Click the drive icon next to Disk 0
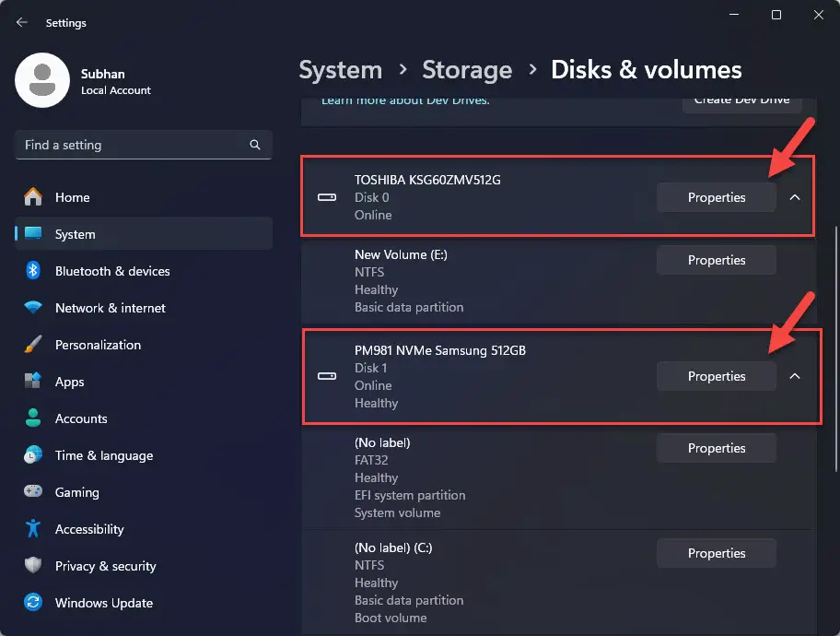This screenshot has height=636, width=840. point(326,197)
